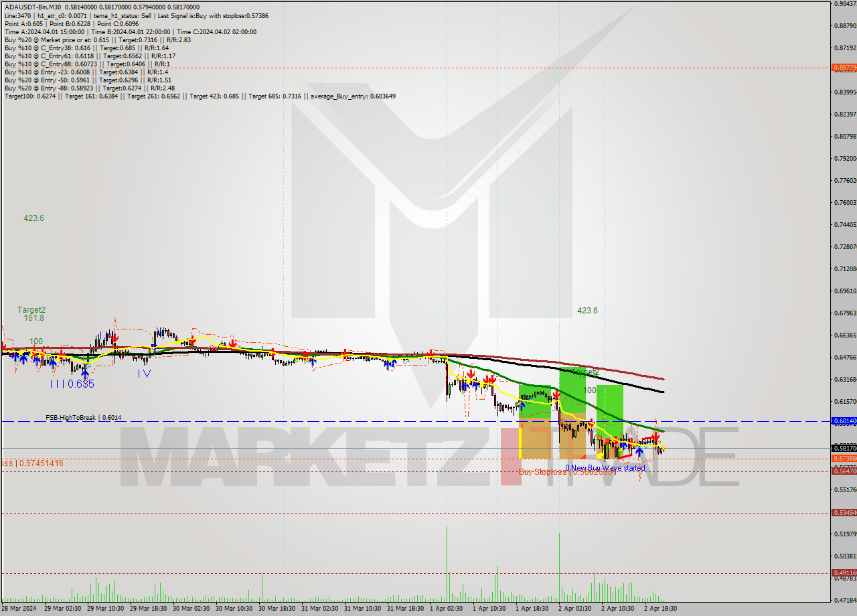Click the 0.6961 price axis label
The height and width of the screenshot is (616, 857).
click(x=845, y=291)
